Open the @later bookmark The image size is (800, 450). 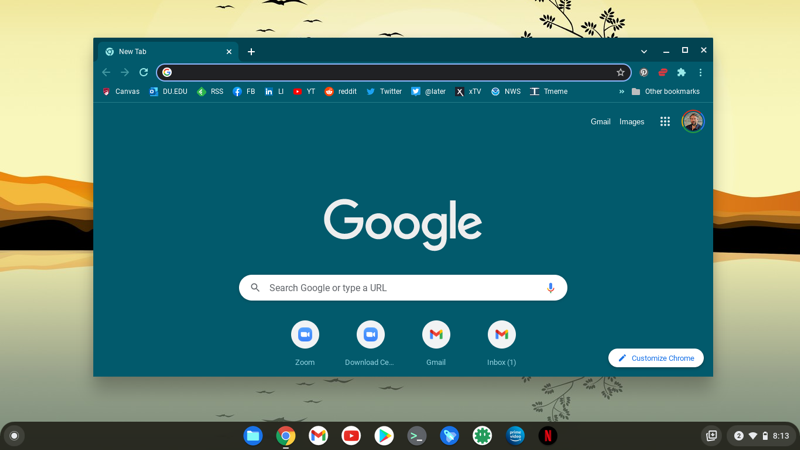tap(429, 91)
